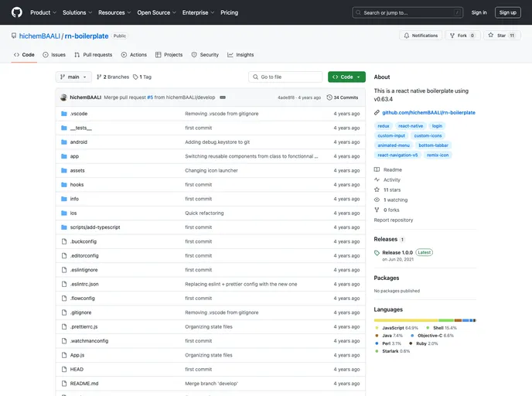Open the hichemBAALI owner link
Screen dimensions: 532x396
point(39,36)
